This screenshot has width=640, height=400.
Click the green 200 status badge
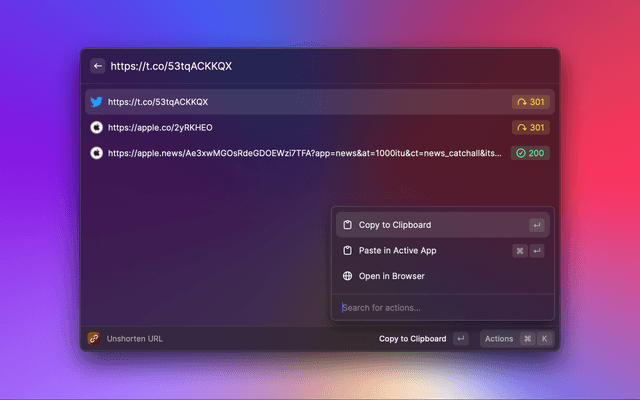click(x=530, y=153)
